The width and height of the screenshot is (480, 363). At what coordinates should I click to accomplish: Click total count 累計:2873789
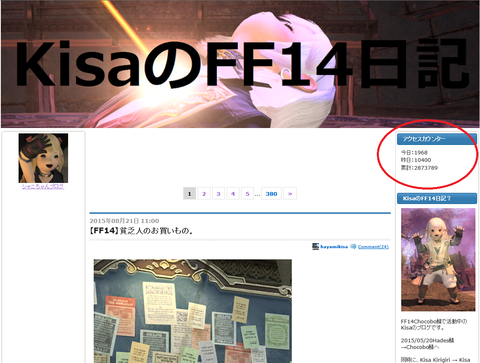click(x=419, y=168)
